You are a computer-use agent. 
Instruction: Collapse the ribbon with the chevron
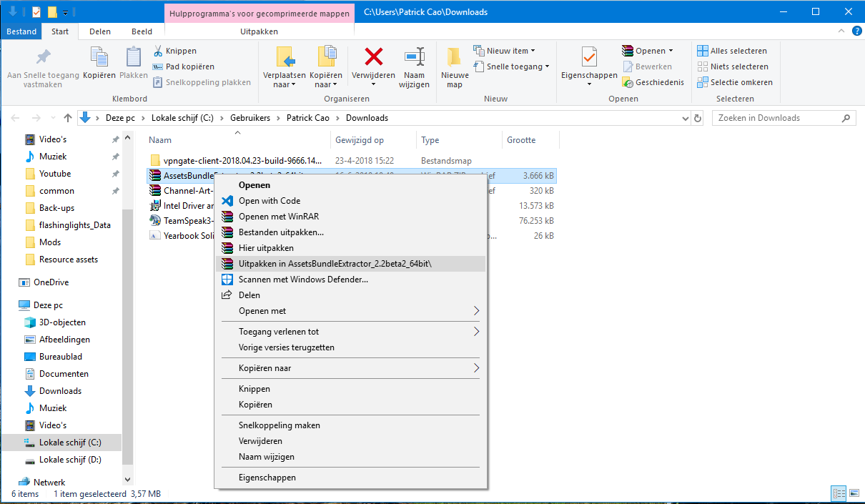[841, 31]
